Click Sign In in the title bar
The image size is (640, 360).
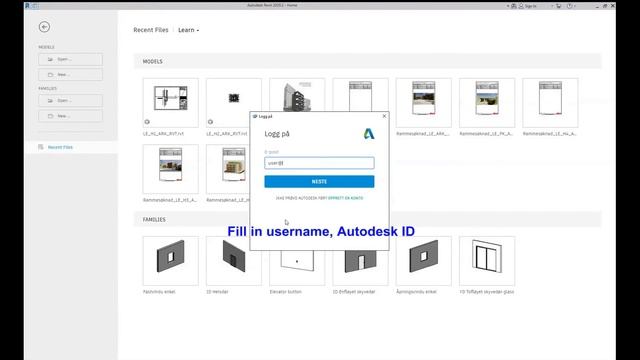pos(531,6)
